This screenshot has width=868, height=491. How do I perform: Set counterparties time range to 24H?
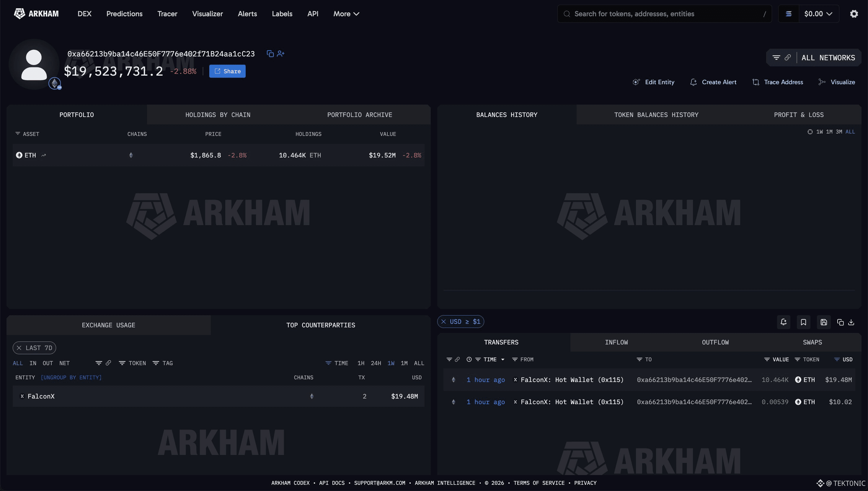click(376, 363)
